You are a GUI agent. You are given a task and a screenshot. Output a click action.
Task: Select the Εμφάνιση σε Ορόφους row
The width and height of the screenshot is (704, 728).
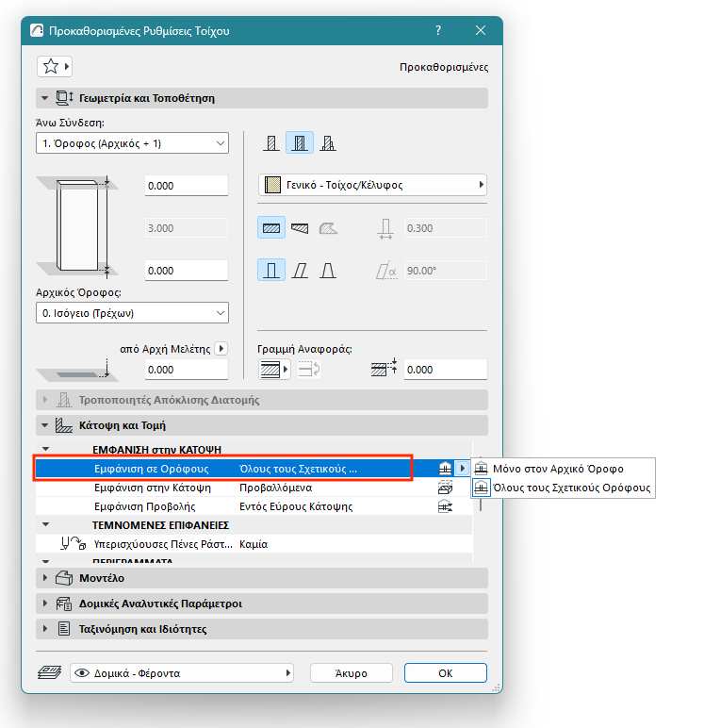tap(254, 469)
